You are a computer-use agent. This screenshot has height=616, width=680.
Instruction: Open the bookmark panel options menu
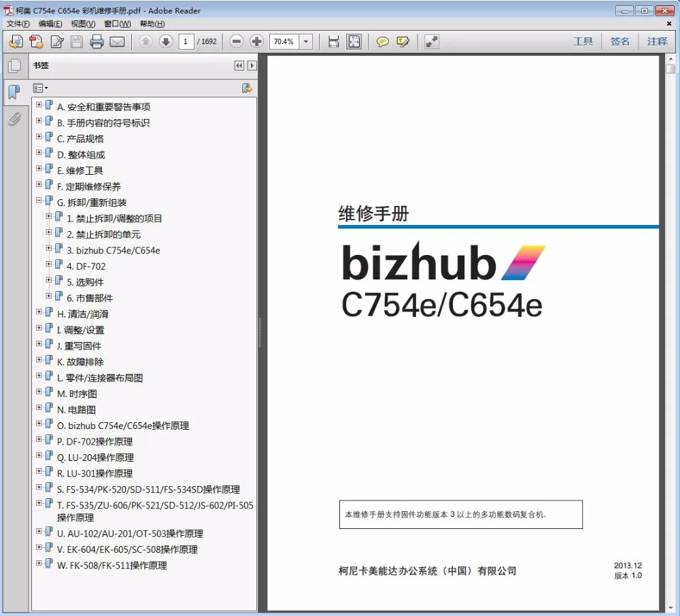click(41, 88)
